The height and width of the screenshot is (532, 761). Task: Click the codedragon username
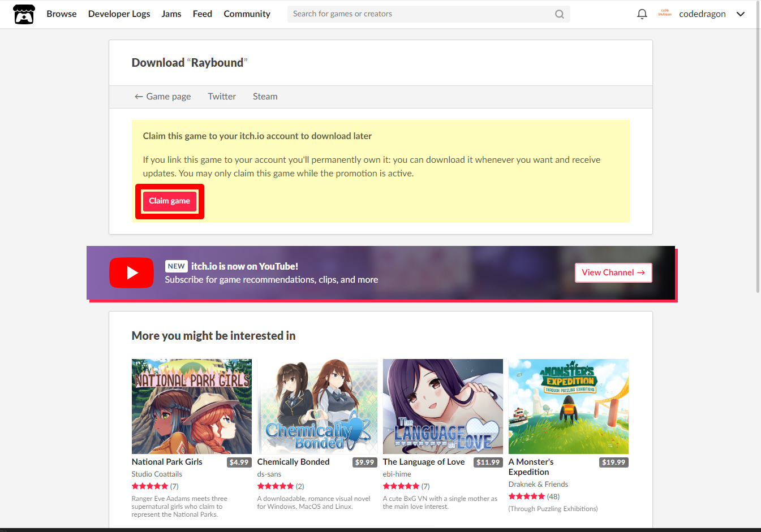702,14
